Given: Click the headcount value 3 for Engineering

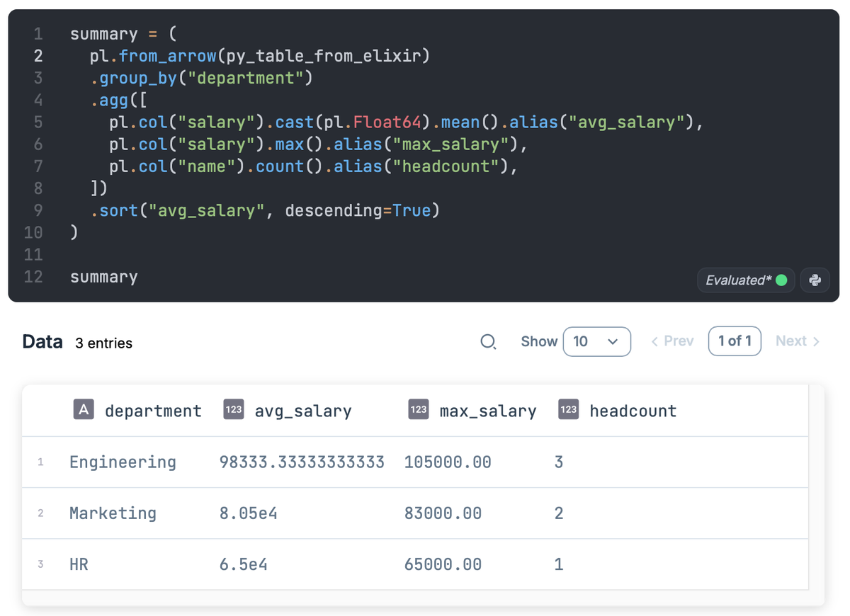Looking at the screenshot, I should click(559, 462).
